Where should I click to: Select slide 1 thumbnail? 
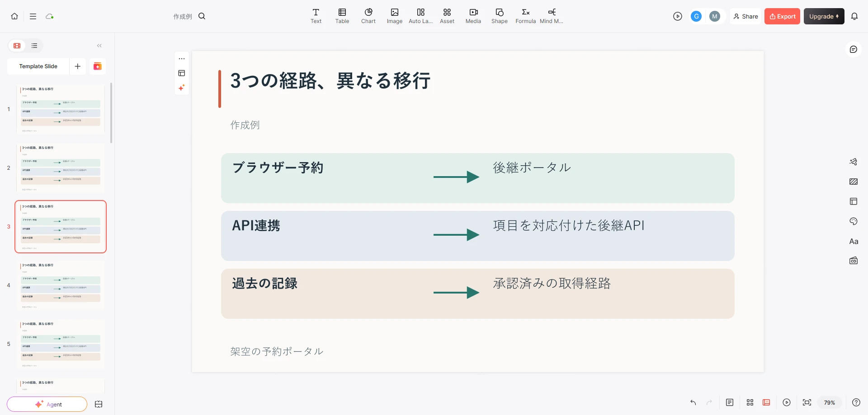coord(61,109)
